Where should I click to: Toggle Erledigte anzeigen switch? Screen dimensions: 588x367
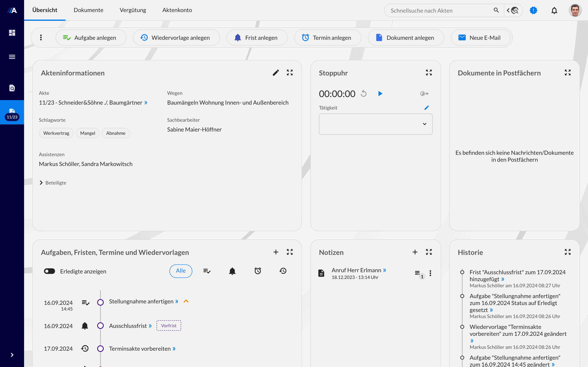coord(50,271)
